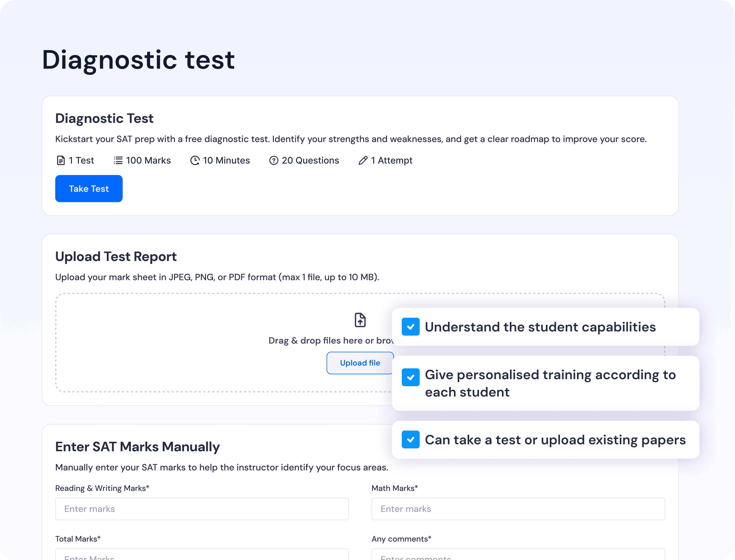Click the Total Marks input field

click(202, 555)
